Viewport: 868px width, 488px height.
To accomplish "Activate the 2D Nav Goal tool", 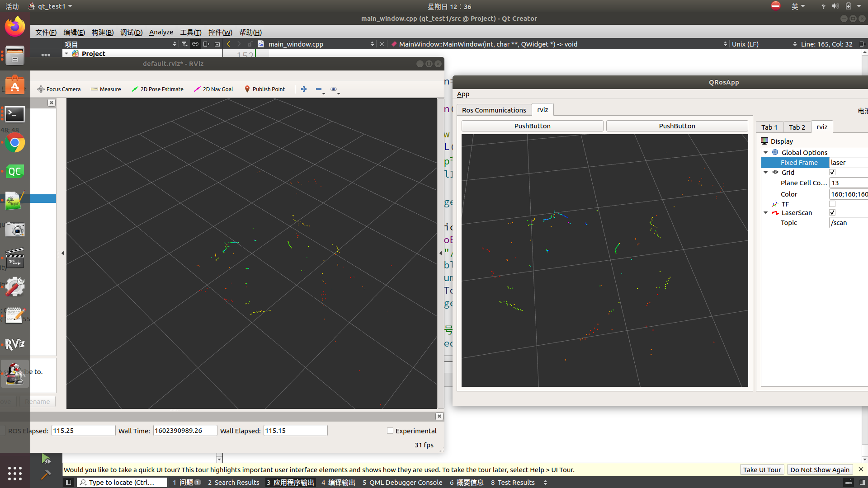I will [213, 89].
